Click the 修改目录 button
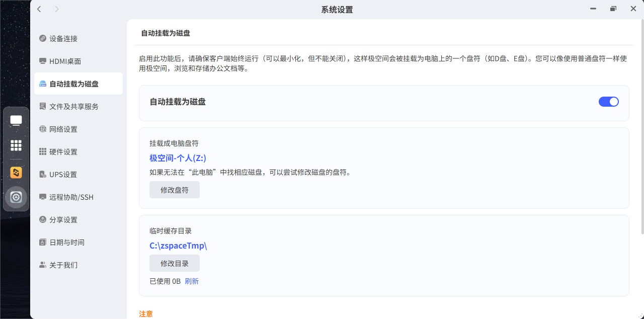 coord(174,264)
